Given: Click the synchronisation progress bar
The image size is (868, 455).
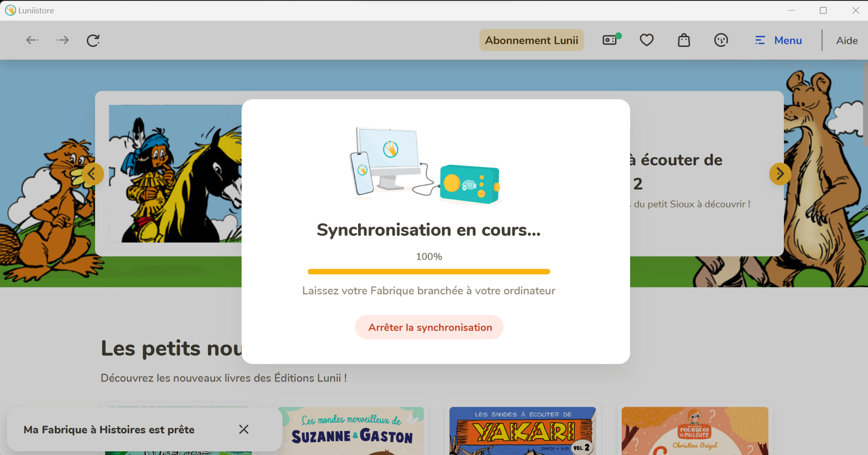Looking at the screenshot, I should tap(429, 272).
